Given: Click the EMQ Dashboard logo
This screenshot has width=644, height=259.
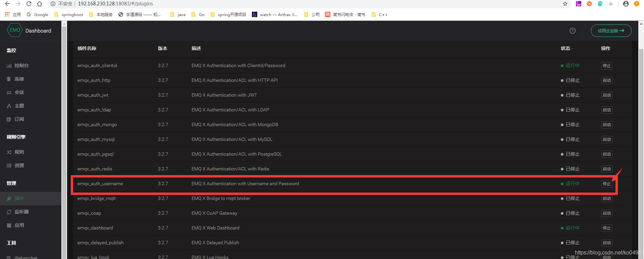Looking at the screenshot, I should click(29, 31).
